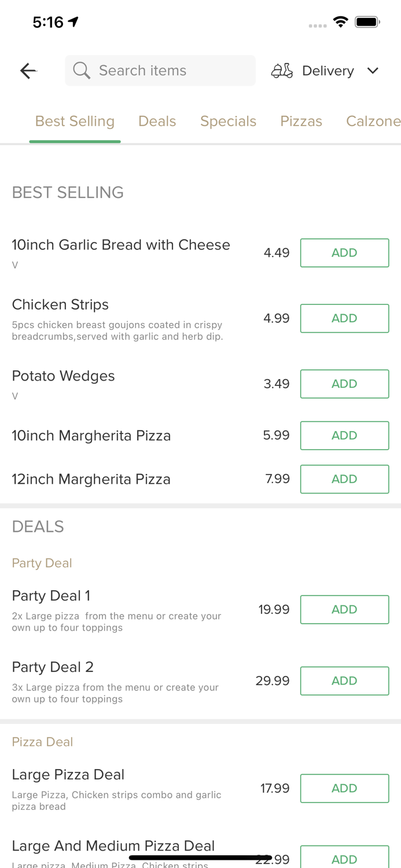Add the Large Pizza Deal
The image size is (401, 868).
[x=344, y=788]
